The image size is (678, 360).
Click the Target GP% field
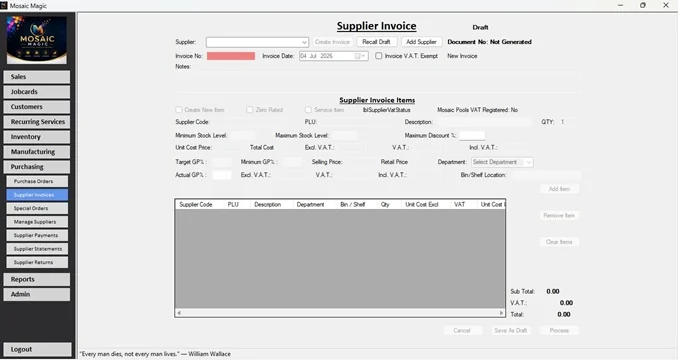pyautogui.click(x=221, y=162)
